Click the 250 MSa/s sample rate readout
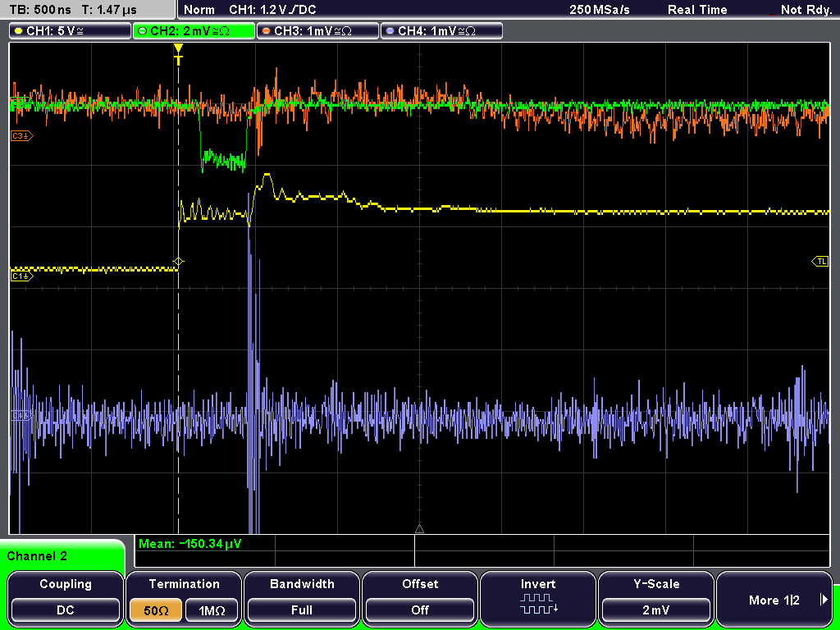This screenshot has width=840, height=630. point(600,10)
